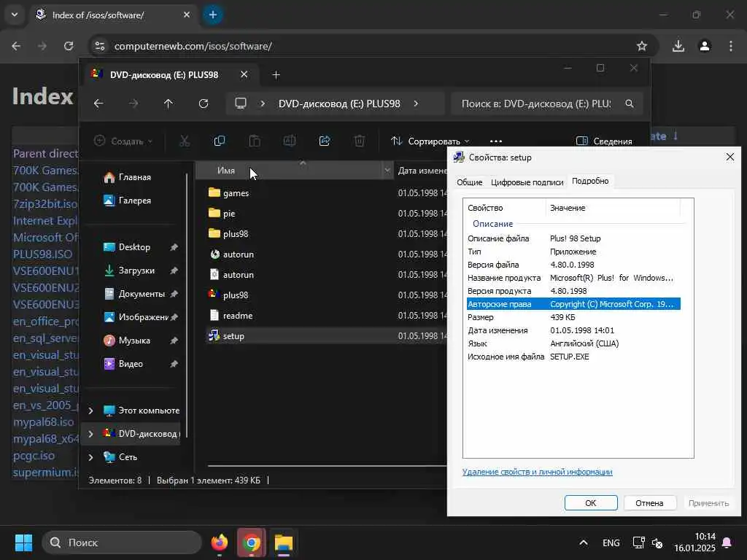
Task: Click the Chrome address bar URL
Action: 193,46
